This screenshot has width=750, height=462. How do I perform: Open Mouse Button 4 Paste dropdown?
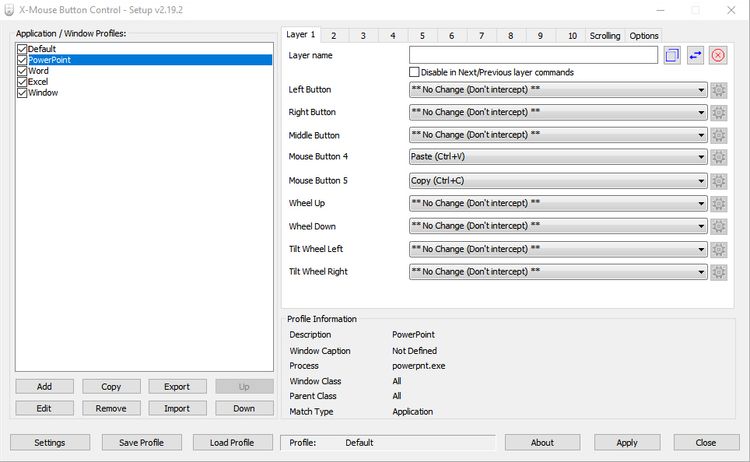pos(558,157)
